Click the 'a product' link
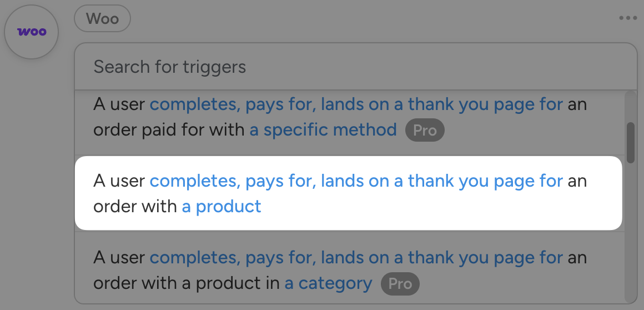 click(222, 207)
